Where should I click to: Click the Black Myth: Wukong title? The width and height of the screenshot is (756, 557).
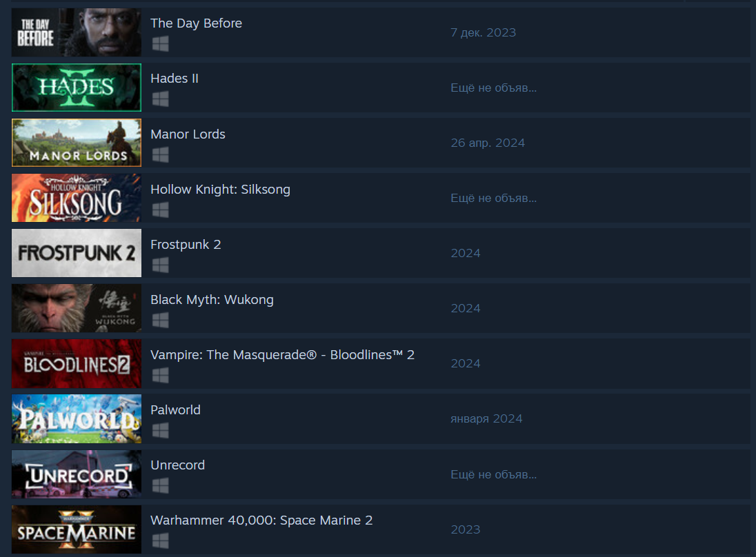click(x=212, y=300)
